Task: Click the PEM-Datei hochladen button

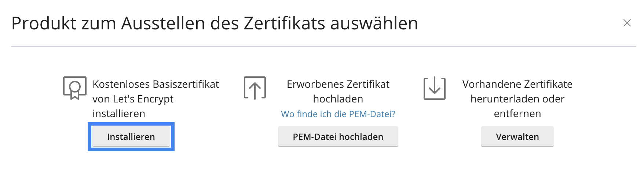Action: [x=338, y=137]
